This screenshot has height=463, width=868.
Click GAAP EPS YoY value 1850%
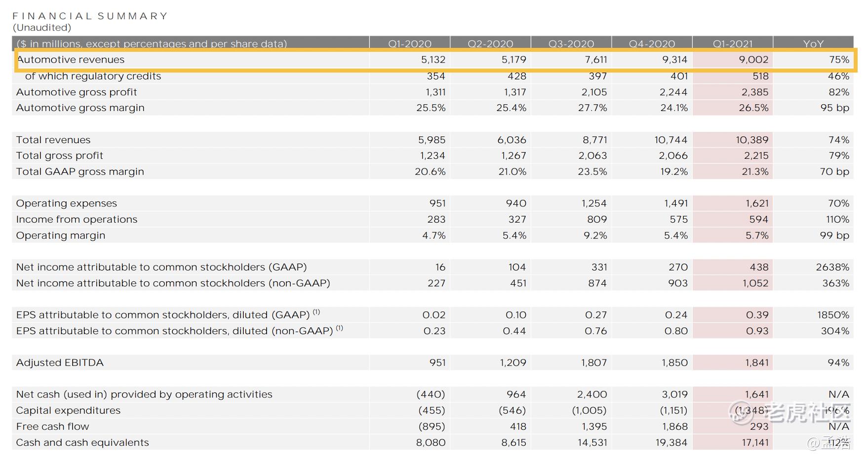coord(833,315)
